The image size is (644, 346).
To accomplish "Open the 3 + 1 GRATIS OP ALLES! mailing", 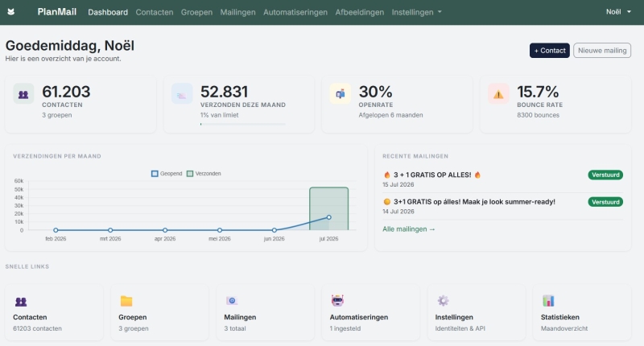I will (x=431, y=175).
